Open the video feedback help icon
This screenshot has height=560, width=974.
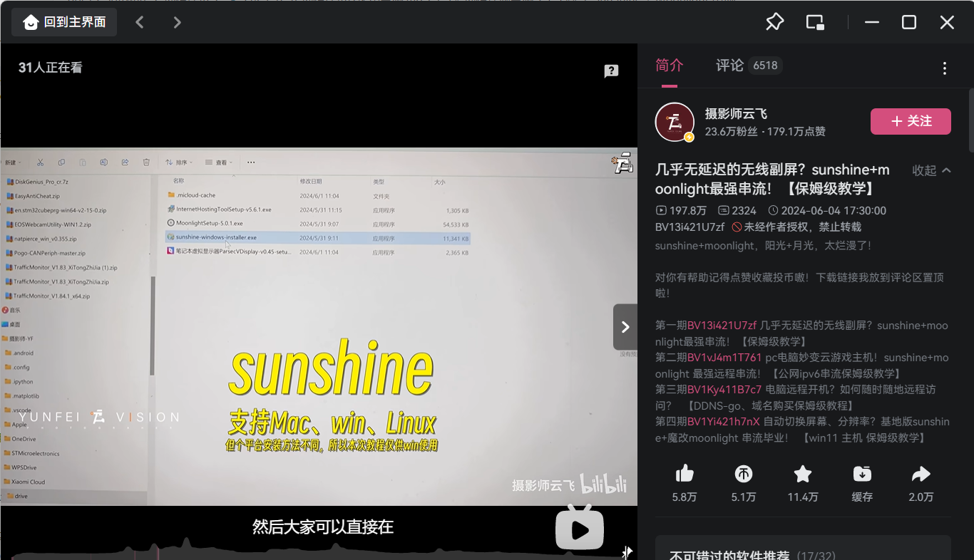pos(611,71)
